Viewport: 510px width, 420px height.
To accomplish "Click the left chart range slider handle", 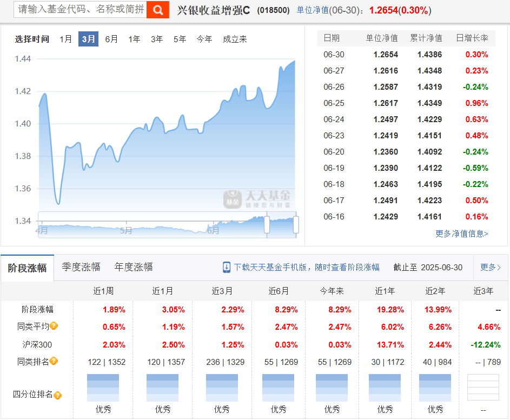I will pyautogui.click(x=267, y=225).
